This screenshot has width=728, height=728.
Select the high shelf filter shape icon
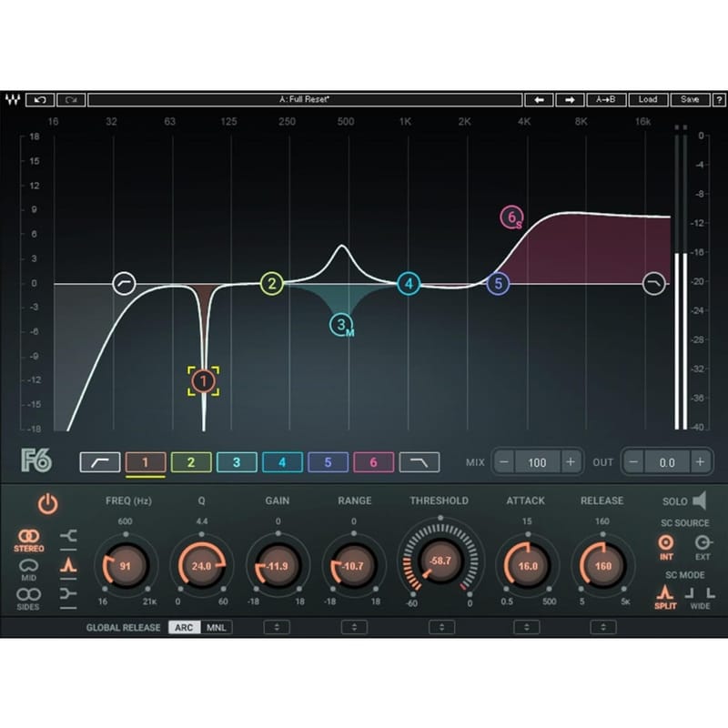(x=68, y=593)
